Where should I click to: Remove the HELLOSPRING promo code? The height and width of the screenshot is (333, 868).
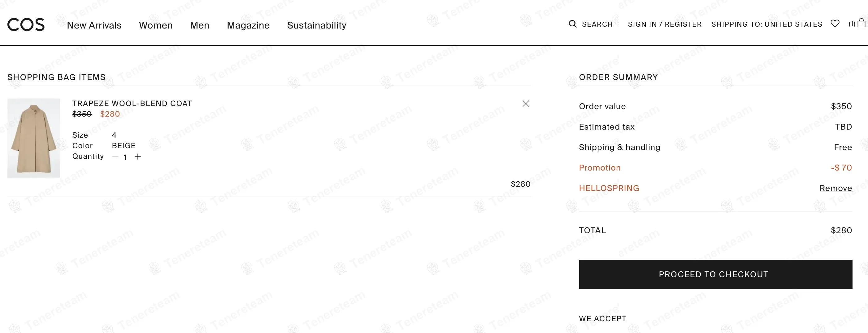click(x=835, y=188)
